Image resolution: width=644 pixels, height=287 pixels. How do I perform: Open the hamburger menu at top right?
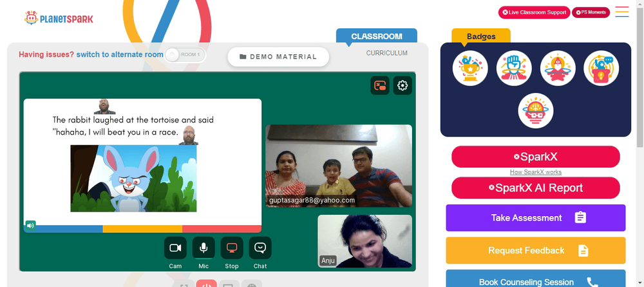[x=622, y=12]
